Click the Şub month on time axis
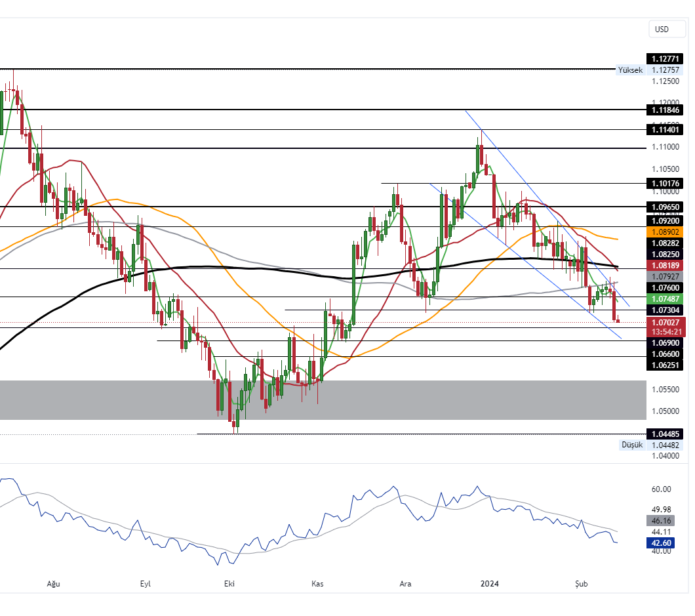This screenshot has width=695, height=616. (x=582, y=584)
